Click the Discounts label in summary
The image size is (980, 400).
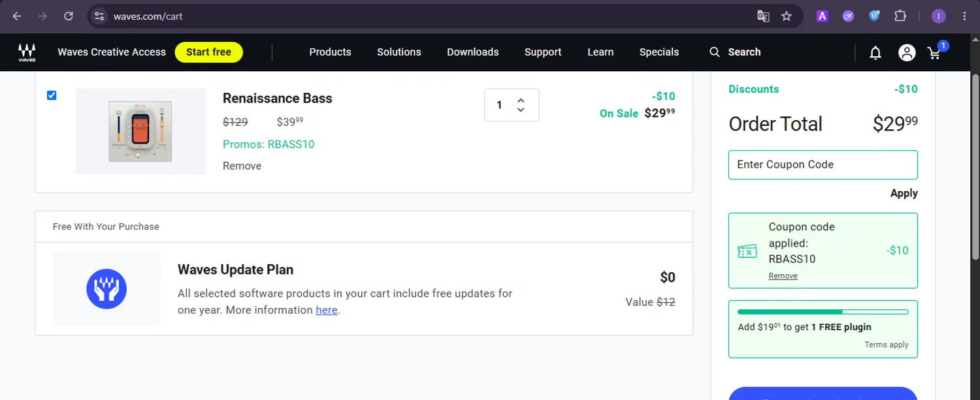pos(754,89)
